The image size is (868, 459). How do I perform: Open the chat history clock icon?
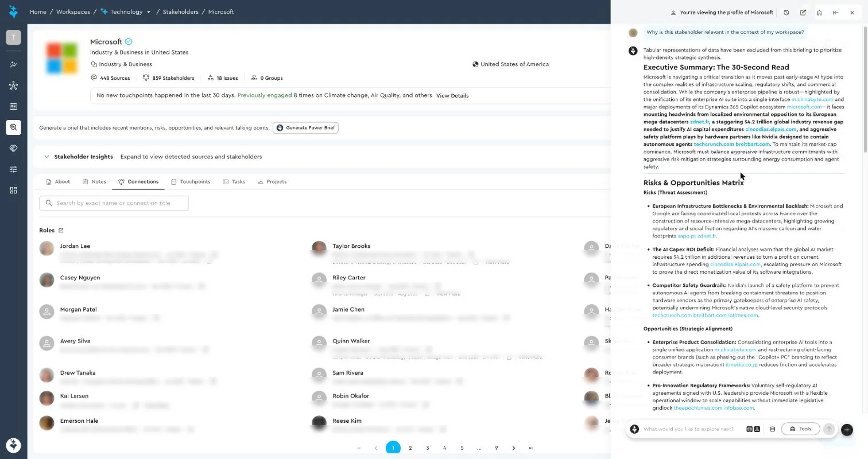click(786, 13)
